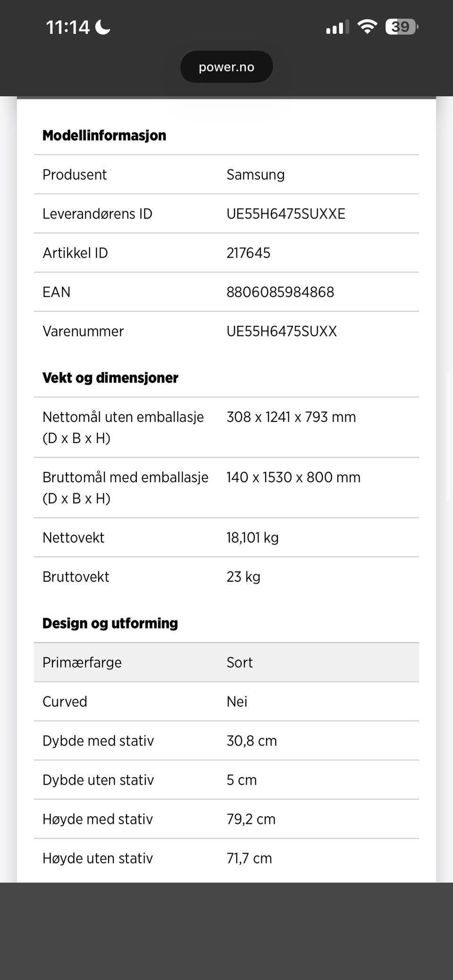Tap the Artikkel ID number 217645

pyautogui.click(x=249, y=253)
